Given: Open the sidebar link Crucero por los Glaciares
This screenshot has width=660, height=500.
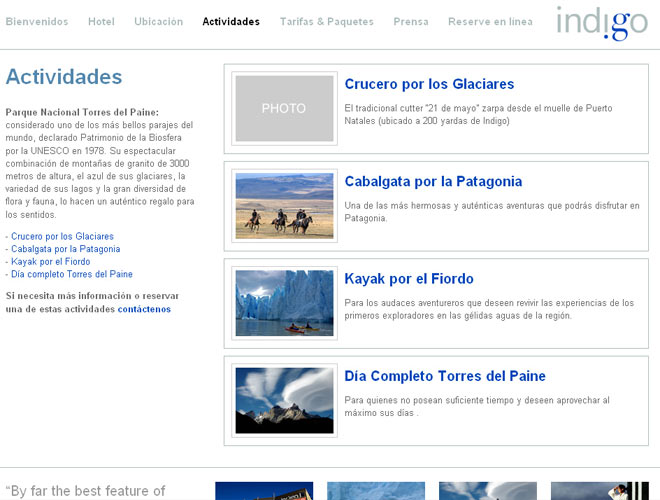Looking at the screenshot, I should (x=62, y=236).
